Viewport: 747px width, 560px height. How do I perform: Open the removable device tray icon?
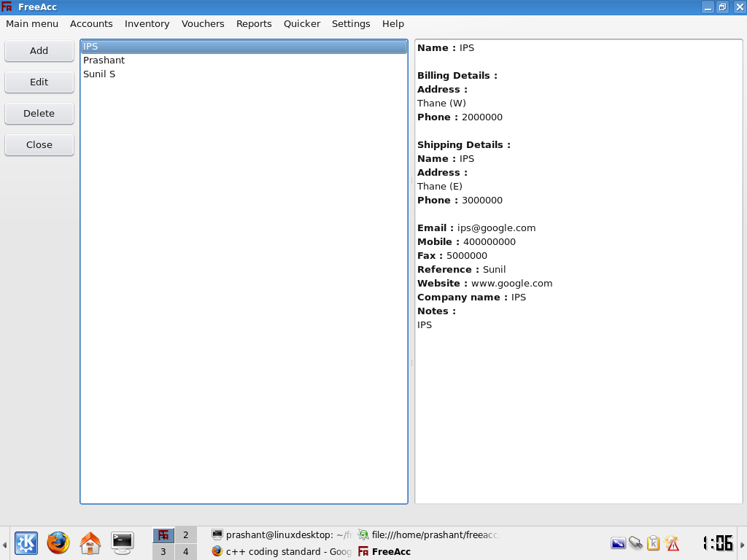[635, 542]
